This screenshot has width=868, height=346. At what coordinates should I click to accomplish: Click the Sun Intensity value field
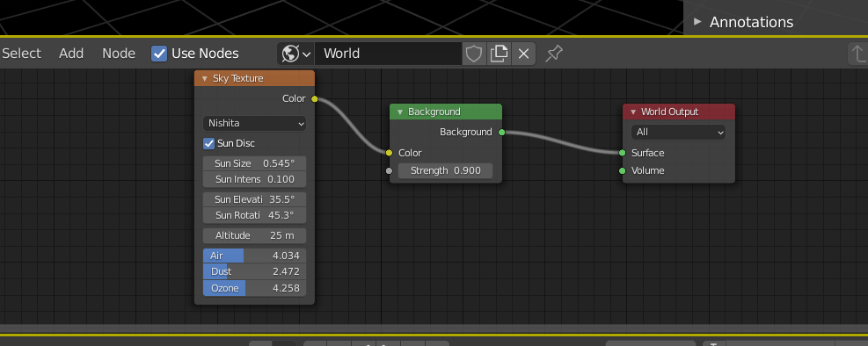255,179
